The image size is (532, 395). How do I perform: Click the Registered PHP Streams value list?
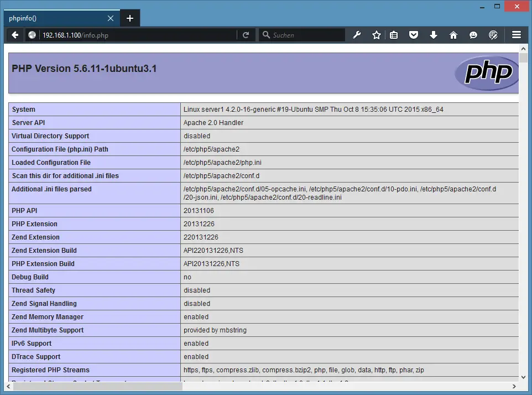pyautogui.click(x=304, y=370)
